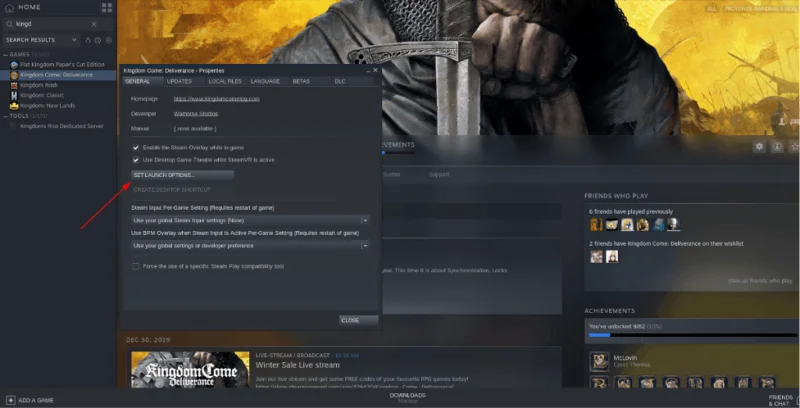This screenshot has height=408, width=800.
Task: Toggle the recent activity clock filter icon
Action: pos(97,40)
